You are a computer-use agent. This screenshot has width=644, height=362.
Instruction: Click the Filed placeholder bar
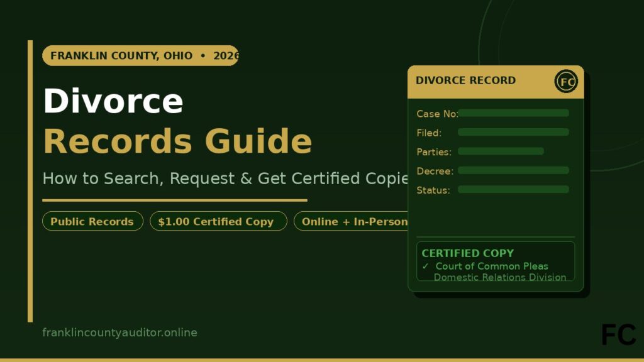(513, 132)
